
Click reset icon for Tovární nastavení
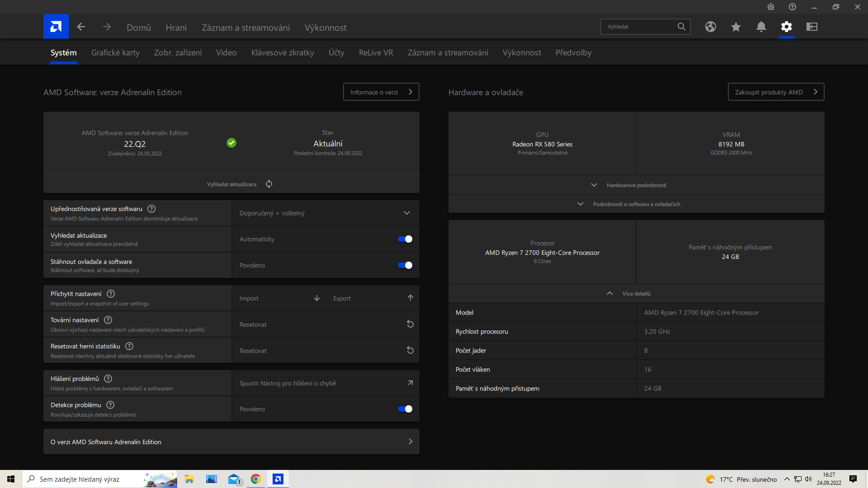pyautogui.click(x=410, y=324)
